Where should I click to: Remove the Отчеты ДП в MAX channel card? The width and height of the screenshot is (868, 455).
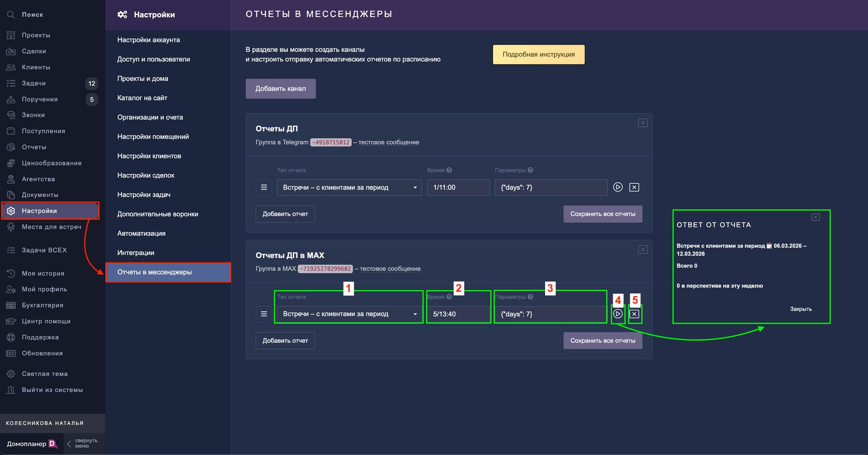643,249
